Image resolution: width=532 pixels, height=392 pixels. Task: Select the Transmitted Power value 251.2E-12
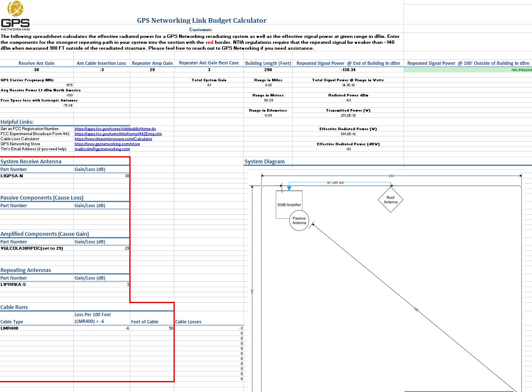348,115
